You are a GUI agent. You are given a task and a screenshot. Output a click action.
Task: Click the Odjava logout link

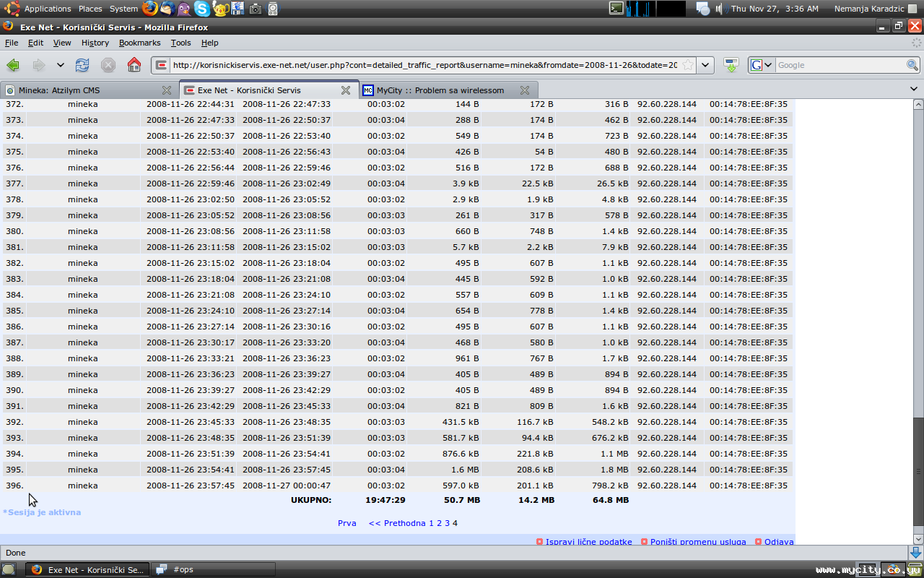pos(779,542)
